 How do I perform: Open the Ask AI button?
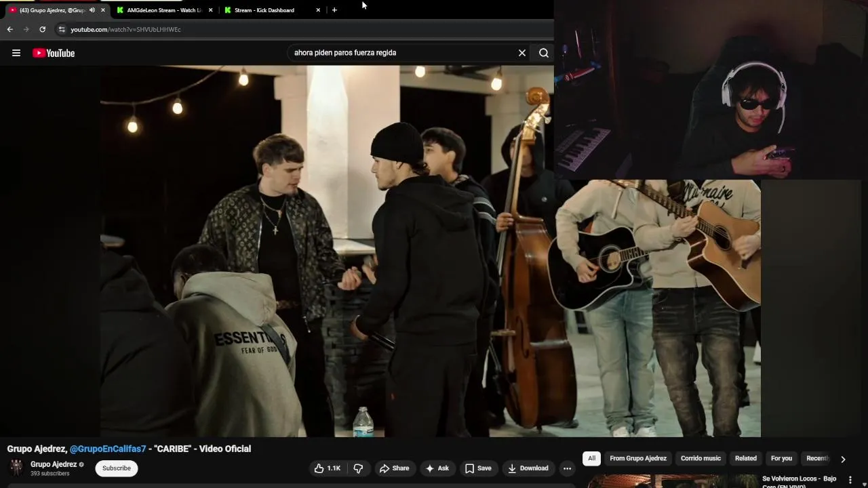tap(437, 468)
